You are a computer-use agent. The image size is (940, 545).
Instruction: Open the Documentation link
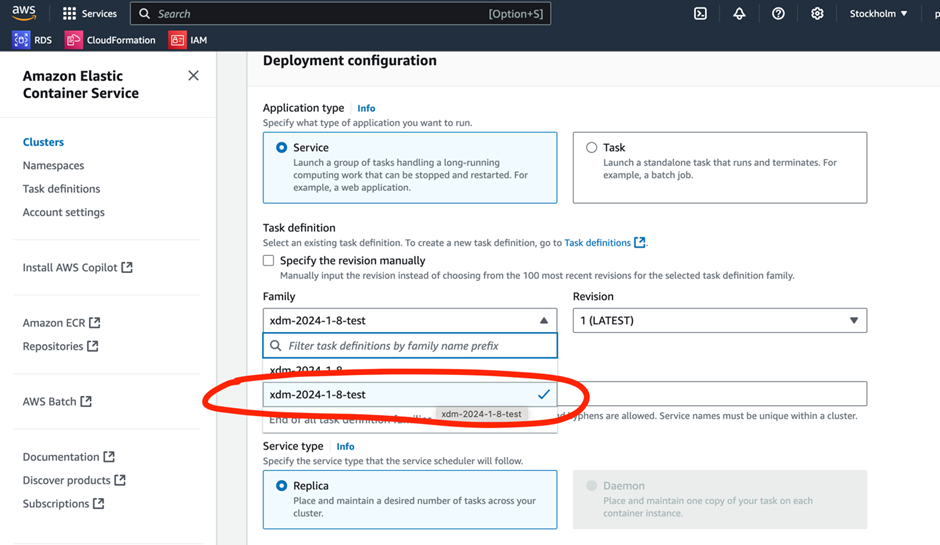pyautogui.click(x=61, y=457)
